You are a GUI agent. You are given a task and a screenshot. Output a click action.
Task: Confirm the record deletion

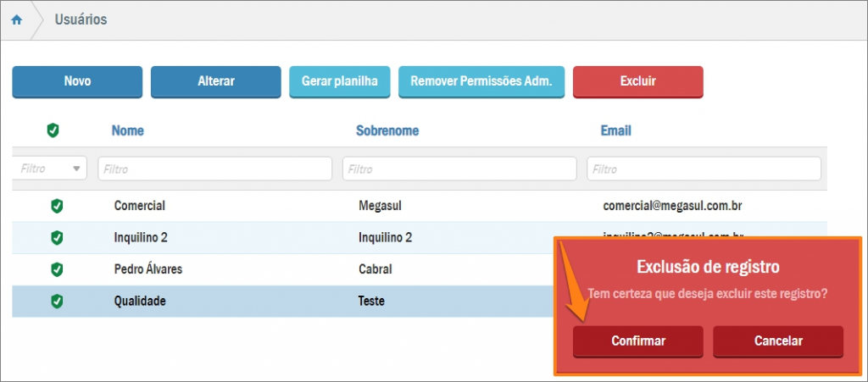(x=637, y=341)
